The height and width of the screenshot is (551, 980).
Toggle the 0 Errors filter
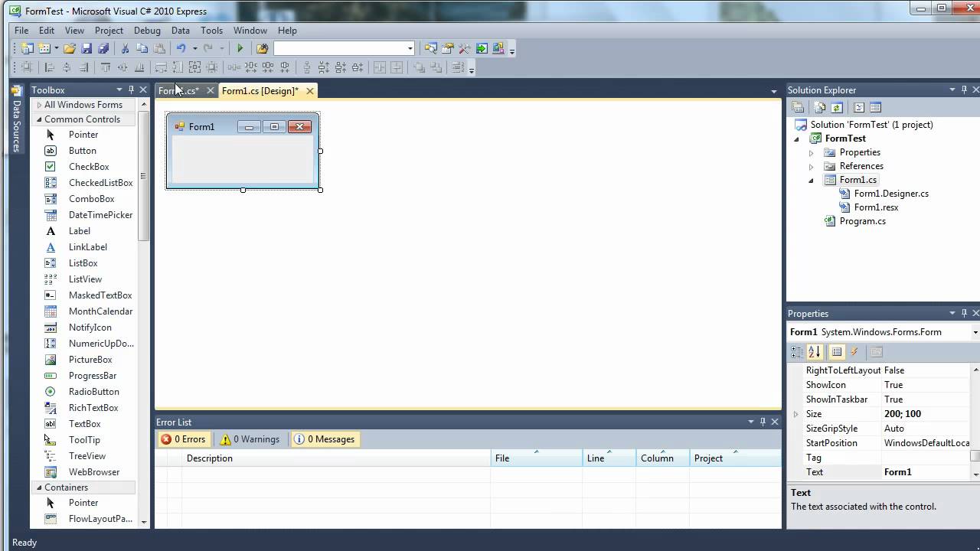183,439
